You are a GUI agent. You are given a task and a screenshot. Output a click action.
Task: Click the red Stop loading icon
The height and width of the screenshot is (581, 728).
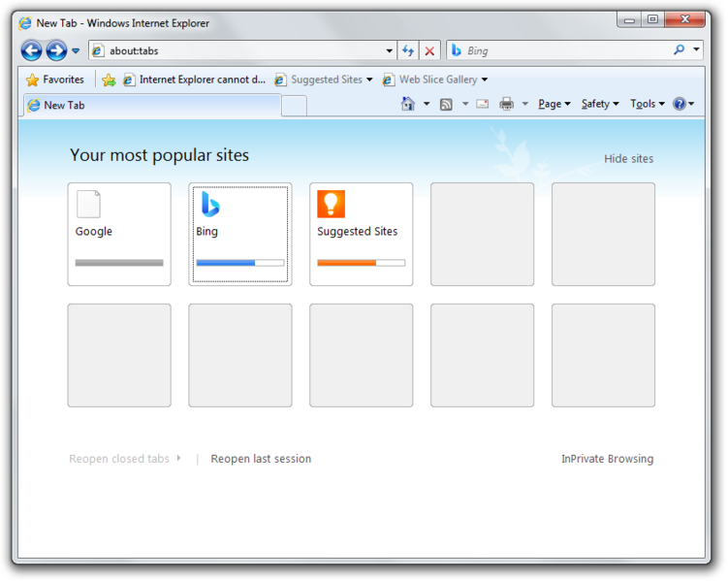point(430,50)
